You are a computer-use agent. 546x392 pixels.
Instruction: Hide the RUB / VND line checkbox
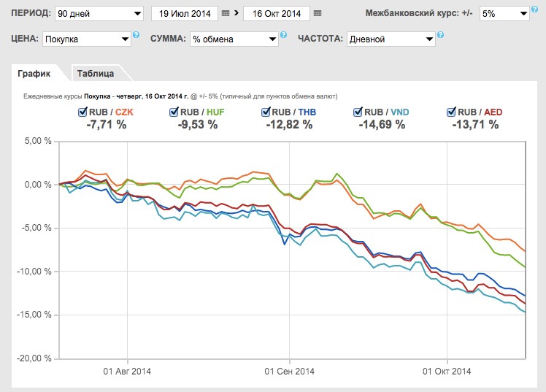click(358, 112)
